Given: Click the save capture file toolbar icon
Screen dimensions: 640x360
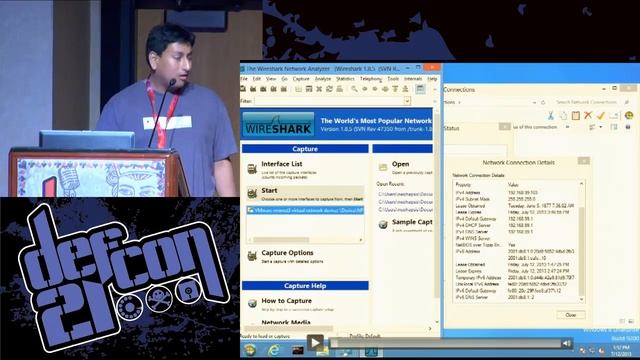Looking at the screenshot, I should [309, 89].
